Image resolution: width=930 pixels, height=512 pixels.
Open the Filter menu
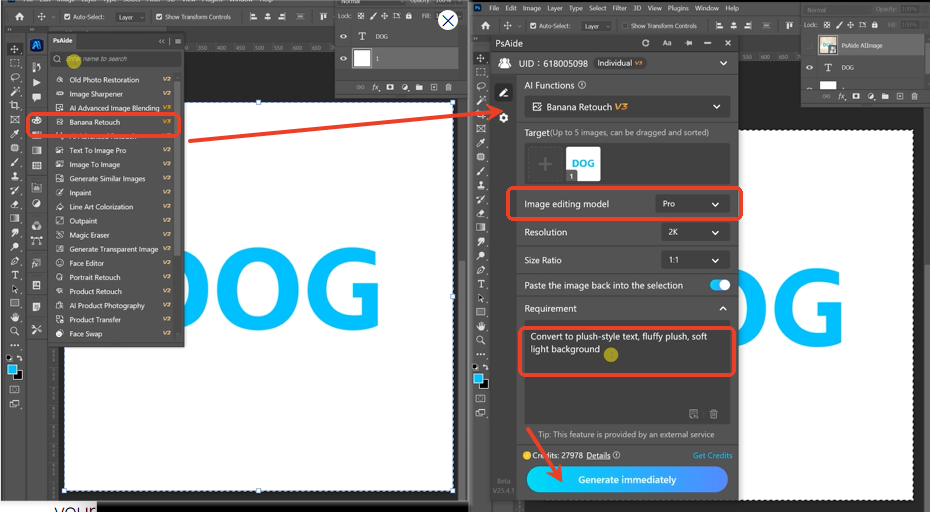click(x=620, y=8)
